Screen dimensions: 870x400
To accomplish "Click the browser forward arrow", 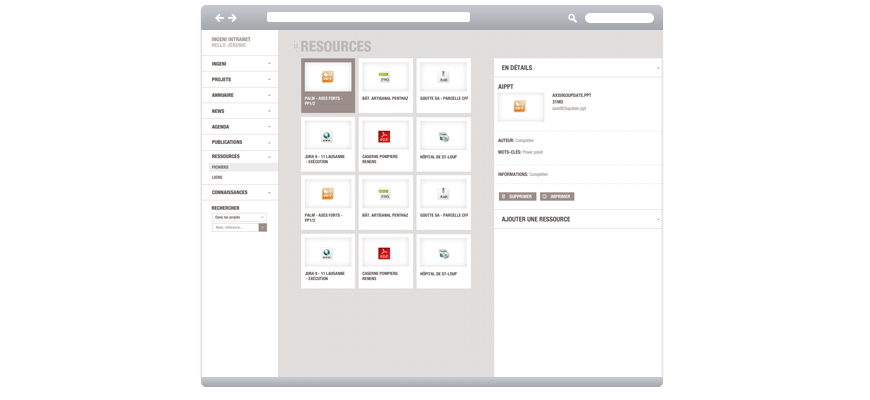I will pos(233,18).
